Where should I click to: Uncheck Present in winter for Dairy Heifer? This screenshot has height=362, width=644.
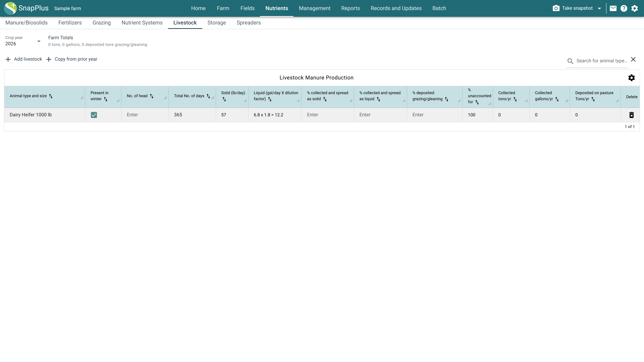[94, 115]
